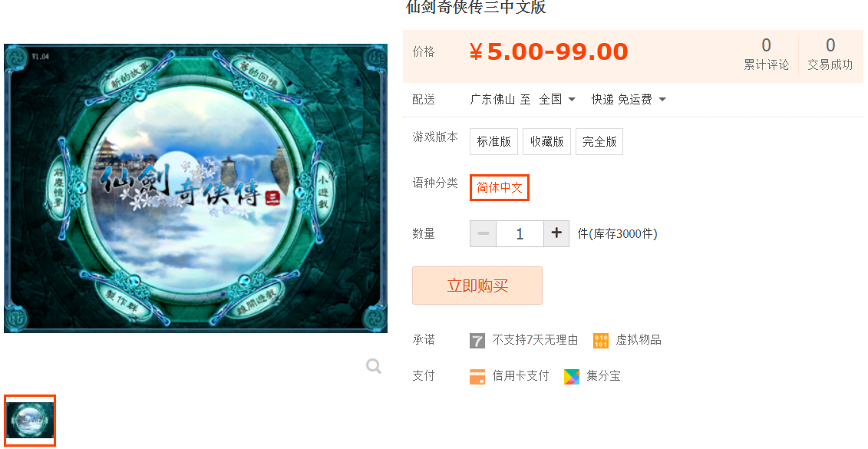Click the 立即购买 buy now button
868x449 pixels.
point(477,286)
